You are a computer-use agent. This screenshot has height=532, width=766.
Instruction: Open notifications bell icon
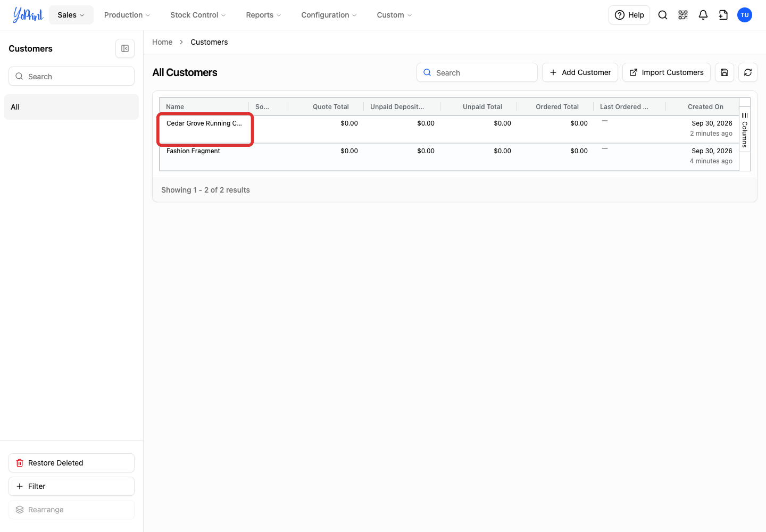[703, 15]
